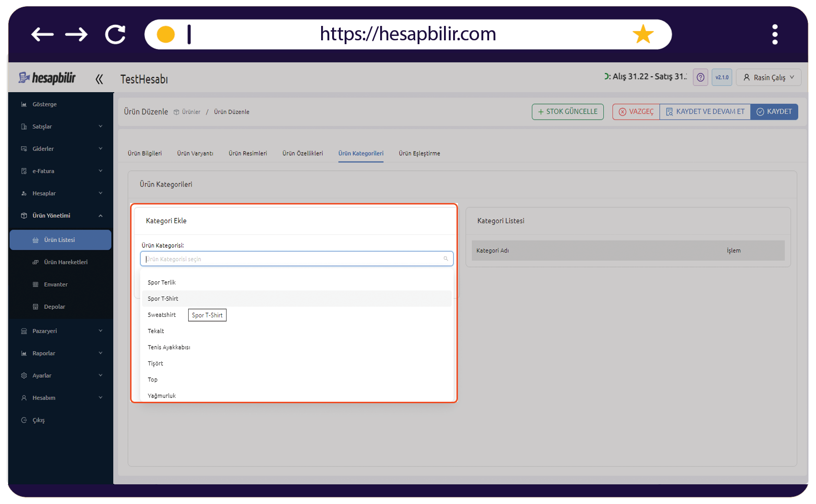The width and height of the screenshot is (816, 504).
Task: Switch to Ürün Özellikleri tab
Action: (x=302, y=154)
